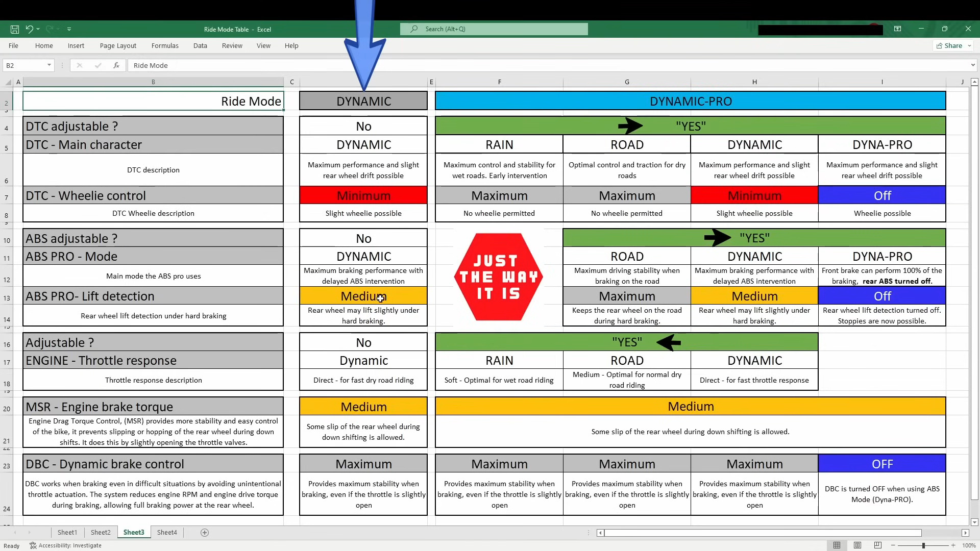Click vertical scrollbar up arrow
The width and height of the screenshot is (980, 551).
[974, 82]
